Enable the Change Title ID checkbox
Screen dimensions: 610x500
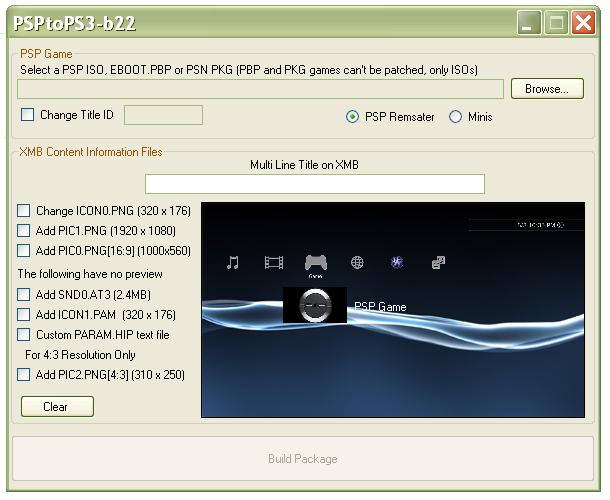pyautogui.click(x=28, y=115)
